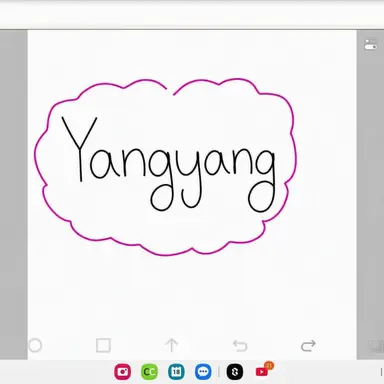Open the pink camera app in taskbar

[x=123, y=372]
